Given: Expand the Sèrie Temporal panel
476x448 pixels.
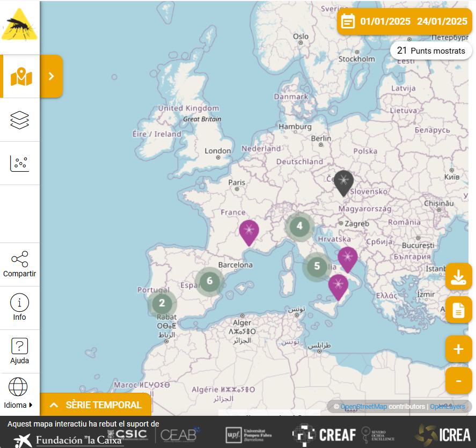Looking at the screenshot, I should [96, 405].
